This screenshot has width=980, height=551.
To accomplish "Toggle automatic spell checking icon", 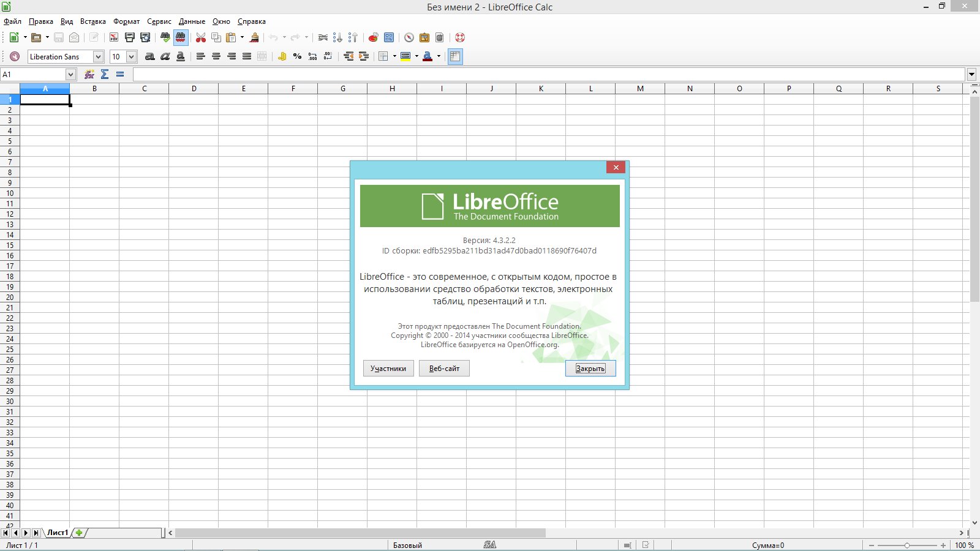I will tap(181, 37).
